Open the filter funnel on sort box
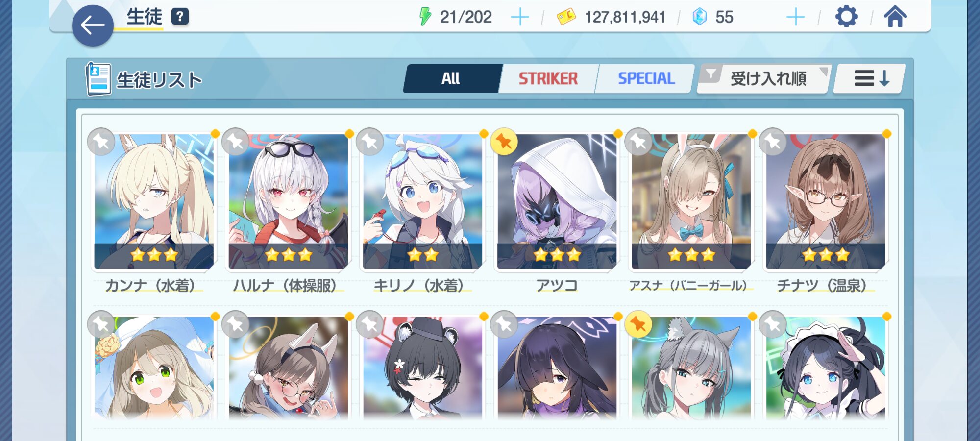Viewport: 980px width, 441px height. point(710,74)
